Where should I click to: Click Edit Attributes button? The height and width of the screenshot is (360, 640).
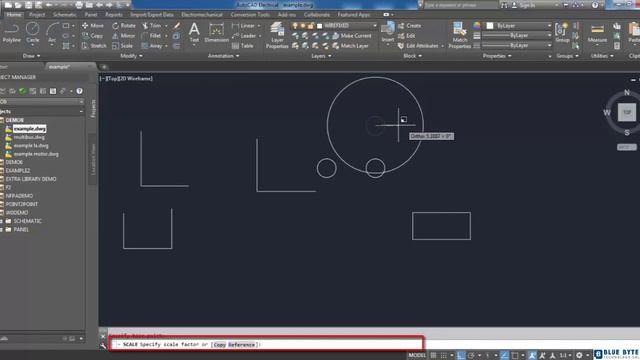tap(418, 46)
